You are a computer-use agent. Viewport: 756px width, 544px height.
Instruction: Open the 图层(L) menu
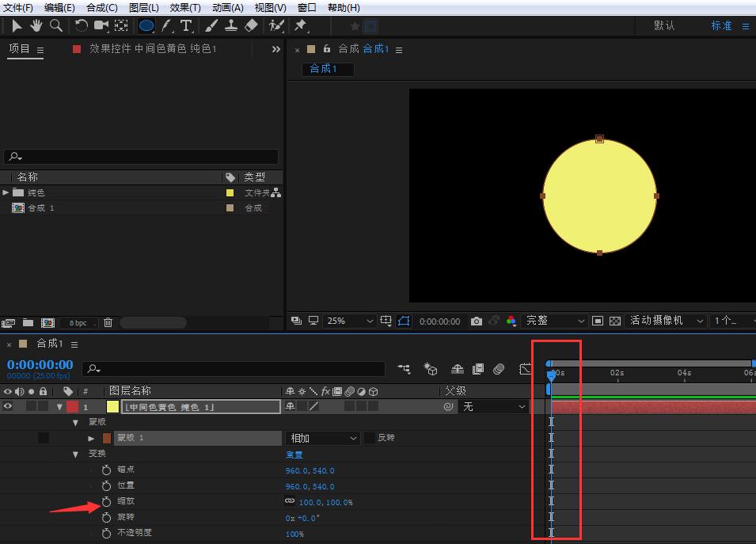pos(143,7)
